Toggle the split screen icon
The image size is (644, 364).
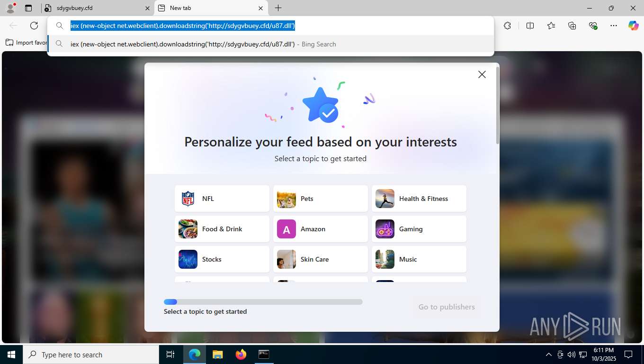tap(530, 26)
